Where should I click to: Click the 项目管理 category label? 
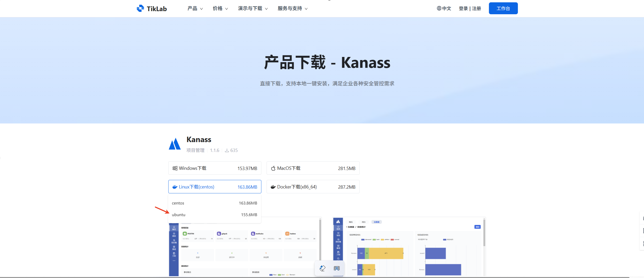pyautogui.click(x=195, y=150)
